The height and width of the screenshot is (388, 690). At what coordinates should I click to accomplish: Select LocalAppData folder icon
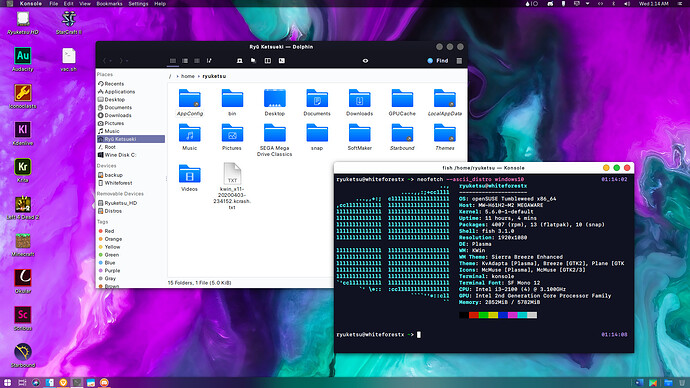pos(444,98)
